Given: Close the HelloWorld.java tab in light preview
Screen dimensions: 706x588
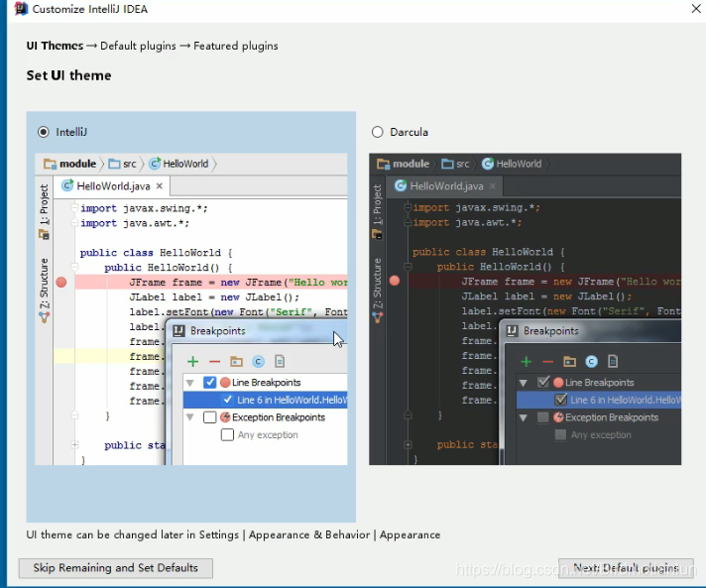Looking at the screenshot, I should tap(160, 186).
